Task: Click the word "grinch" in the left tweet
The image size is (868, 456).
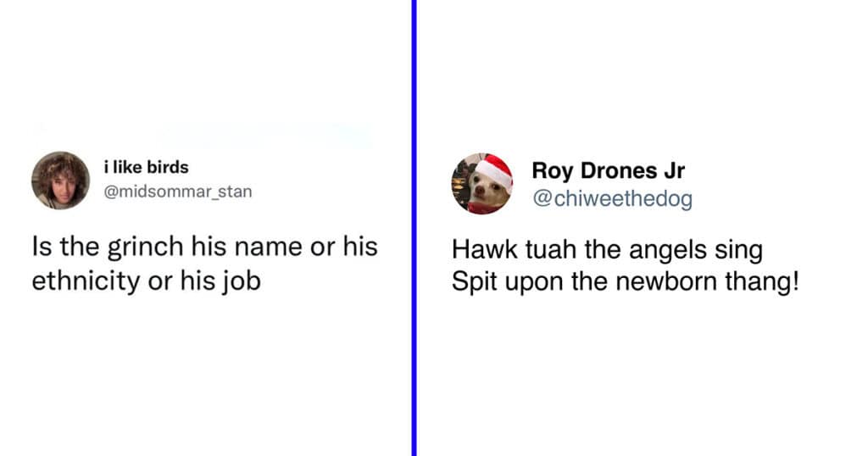Action: click(x=145, y=247)
